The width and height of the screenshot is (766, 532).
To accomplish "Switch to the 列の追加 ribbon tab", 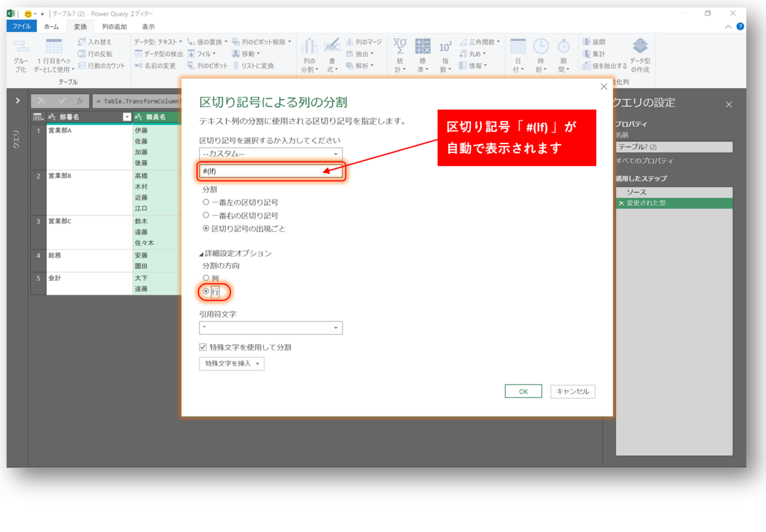I will coord(114,27).
